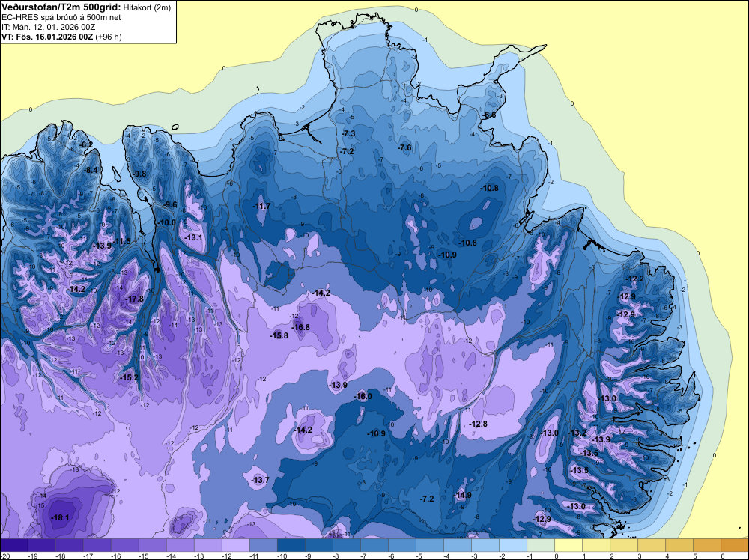Click the -13.1 temperature label
Image resolution: width=749 pixels, height=560 pixels.
(193, 237)
